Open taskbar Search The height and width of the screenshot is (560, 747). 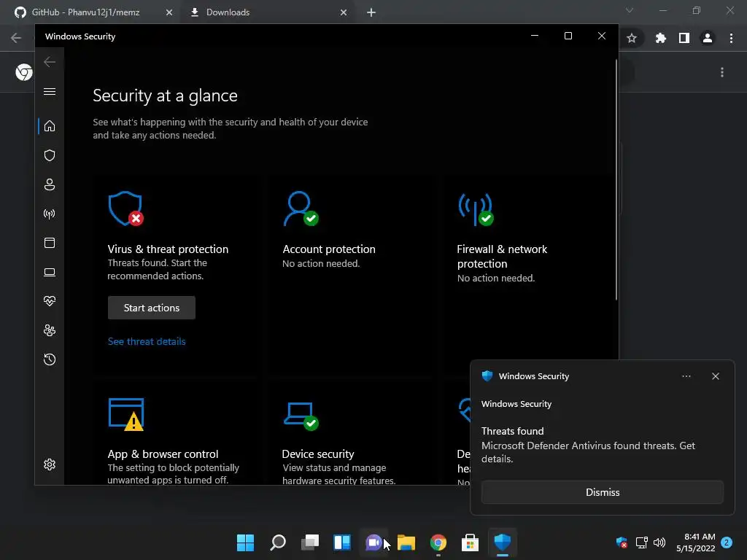(x=278, y=542)
